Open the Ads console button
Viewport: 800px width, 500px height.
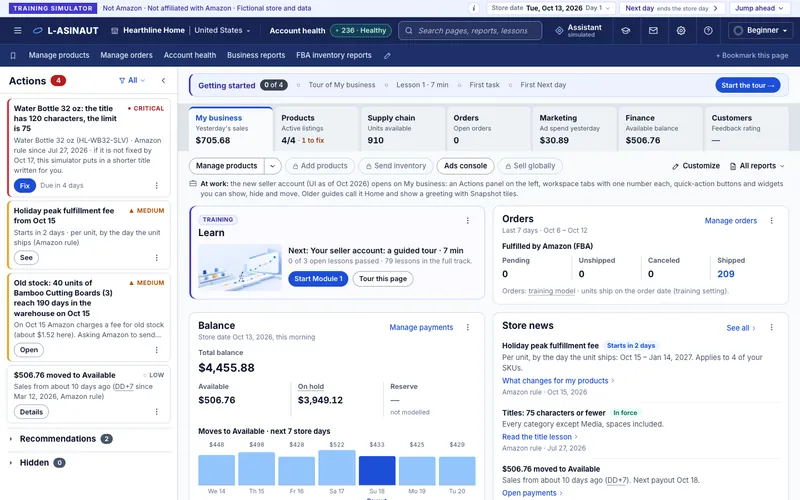[x=465, y=166]
